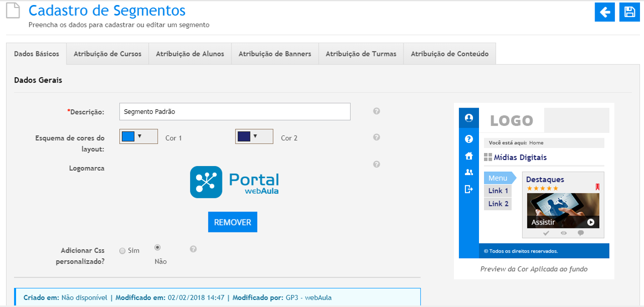Click help icon next to custom CSS option
Image resolution: width=644 pixels, height=307 pixels.
(x=193, y=249)
